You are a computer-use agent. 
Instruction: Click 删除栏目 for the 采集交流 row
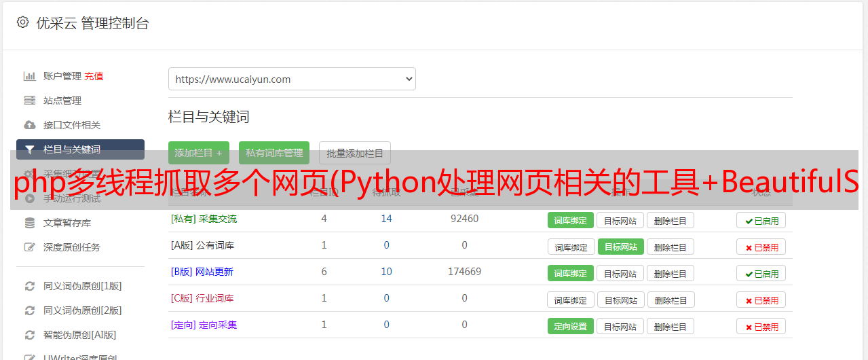click(x=670, y=220)
